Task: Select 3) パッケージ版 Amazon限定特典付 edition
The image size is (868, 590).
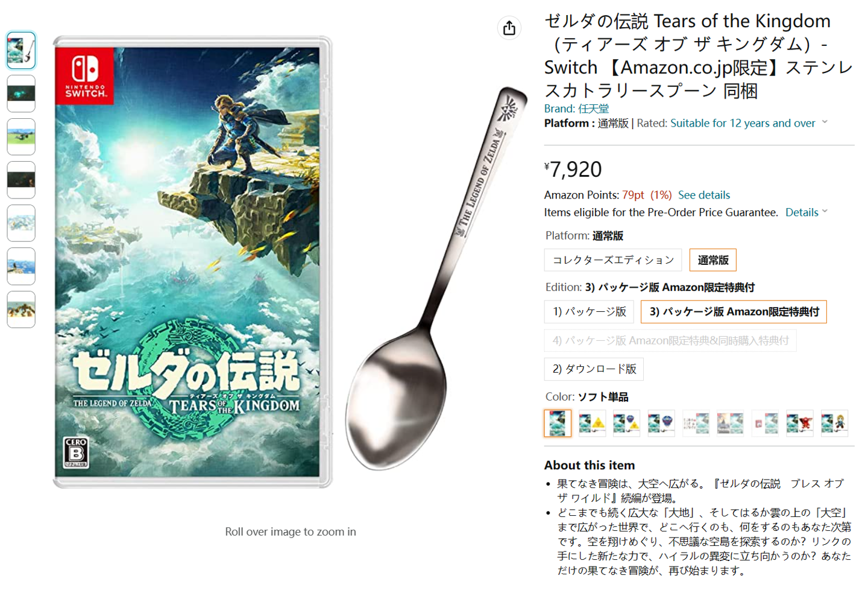Action: [734, 312]
